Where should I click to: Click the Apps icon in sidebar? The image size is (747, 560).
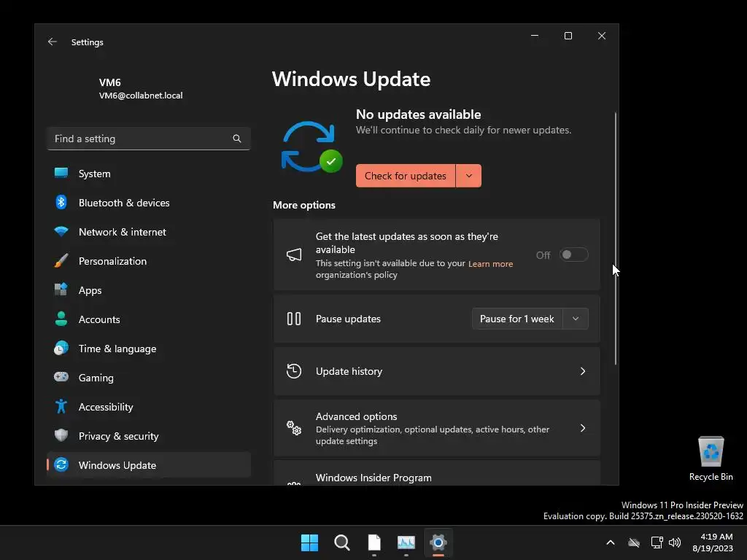tap(61, 289)
